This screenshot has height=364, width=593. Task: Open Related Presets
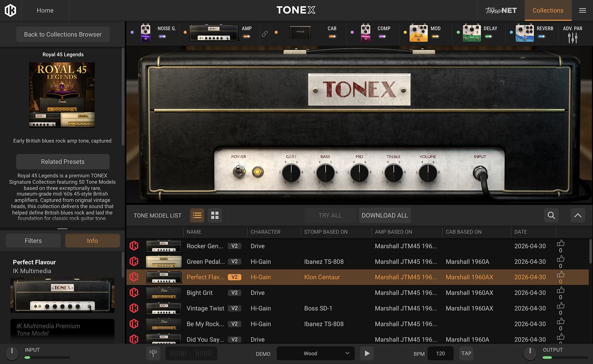click(x=63, y=162)
